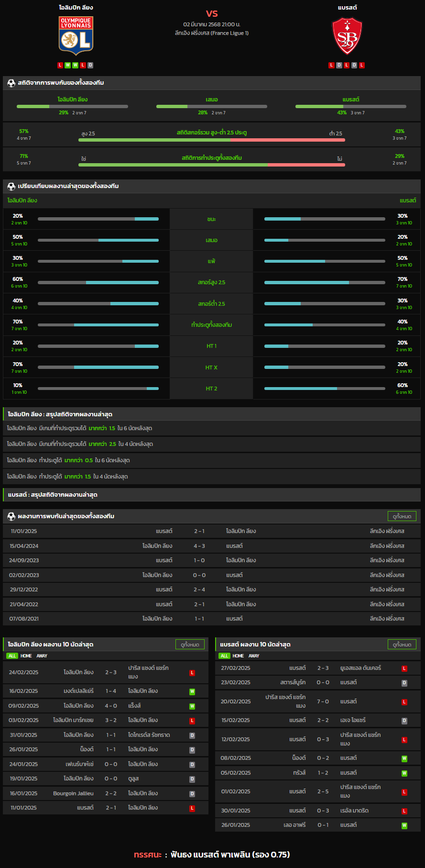Click the W badge in Brest's 08/02/2025 row
The height and width of the screenshot is (868, 425).
coord(404,758)
